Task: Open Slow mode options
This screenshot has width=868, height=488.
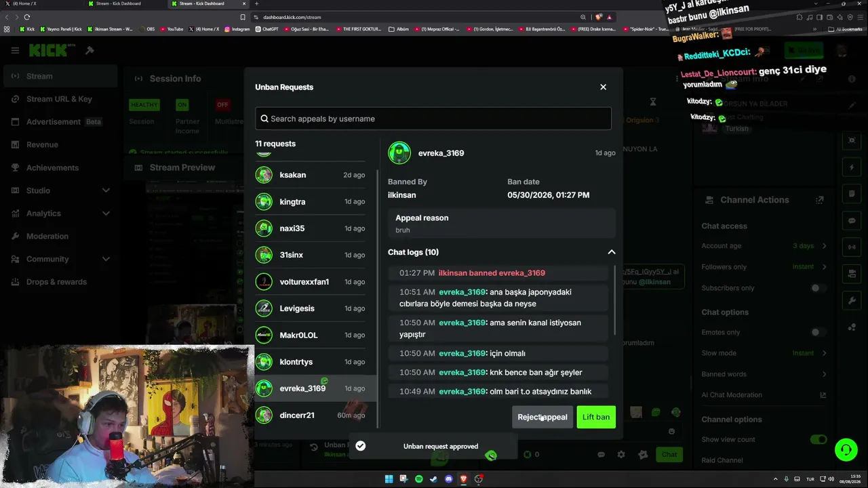Action: pos(764,353)
